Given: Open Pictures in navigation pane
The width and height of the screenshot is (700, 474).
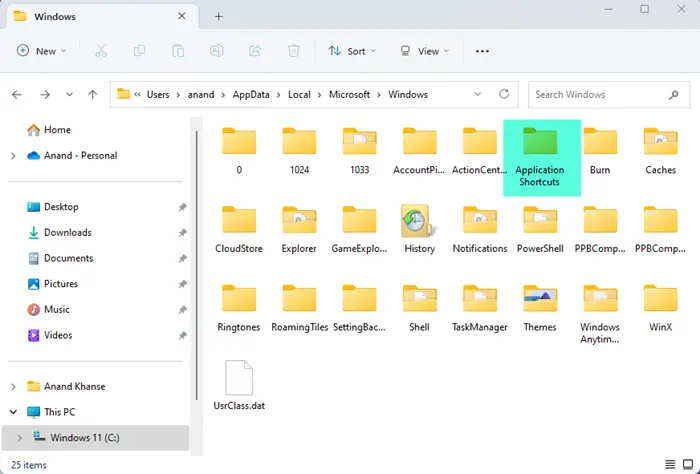Looking at the screenshot, I should coord(52,284).
